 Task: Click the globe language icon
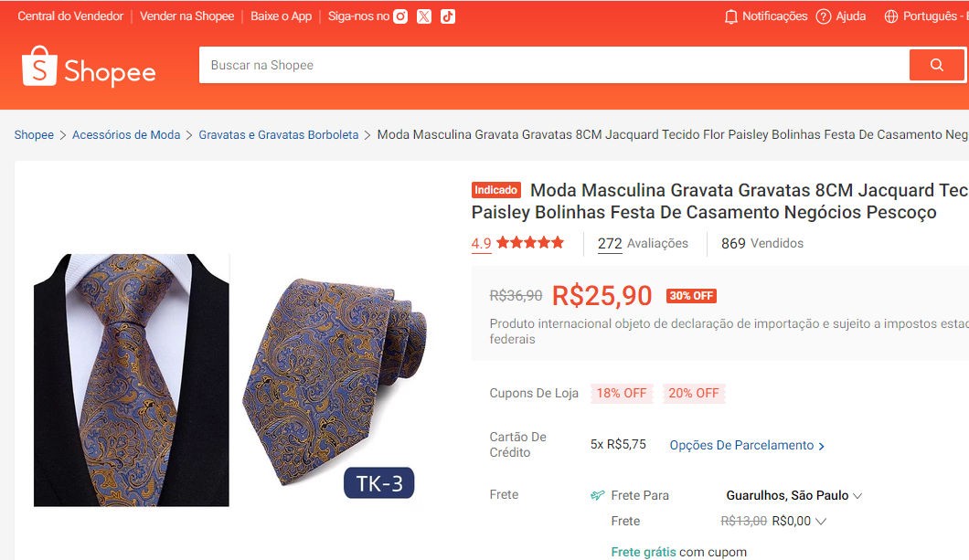pyautogui.click(x=891, y=16)
